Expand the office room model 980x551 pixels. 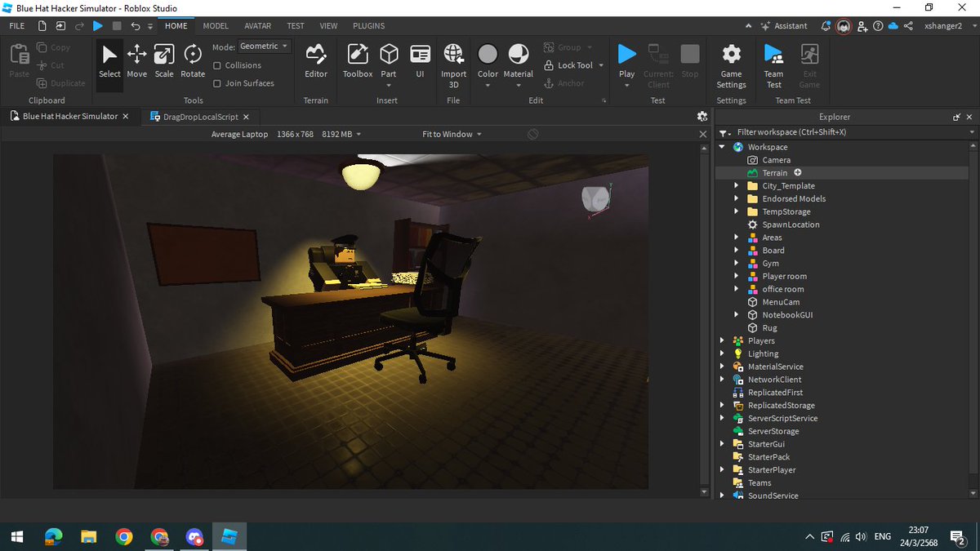click(737, 289)
